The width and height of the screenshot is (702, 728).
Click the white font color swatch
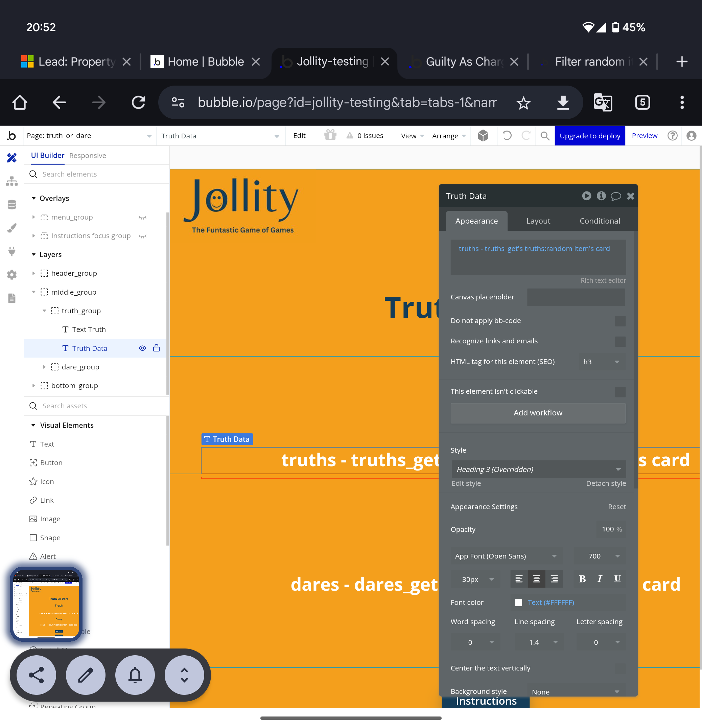click(x=518, y=602)
